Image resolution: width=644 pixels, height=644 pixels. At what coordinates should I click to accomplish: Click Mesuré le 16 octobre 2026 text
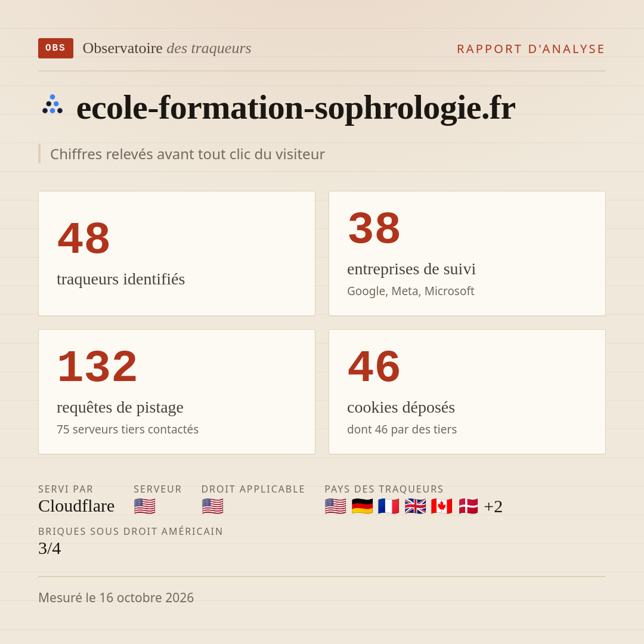pos(116,597)
